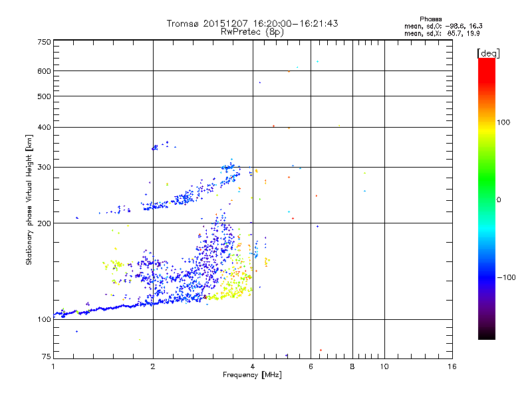Click the colorbar '-100' tick label
532x399 pixels.
point(506,277)
